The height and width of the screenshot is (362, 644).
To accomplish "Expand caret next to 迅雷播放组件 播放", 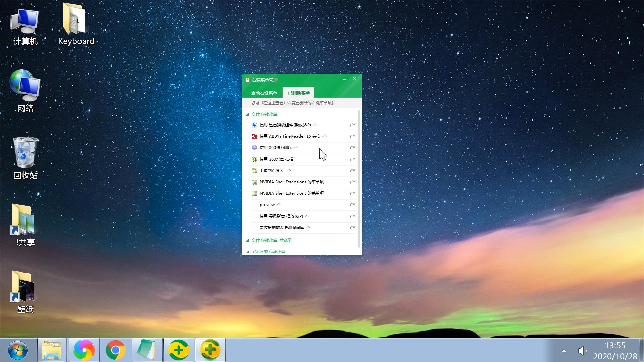I will point(315,125).
